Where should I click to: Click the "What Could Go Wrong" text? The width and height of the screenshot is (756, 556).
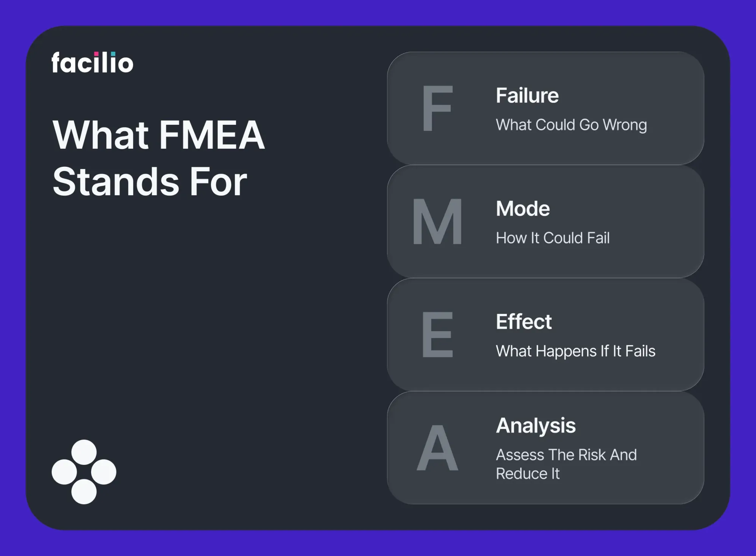[x=571, y=125]
